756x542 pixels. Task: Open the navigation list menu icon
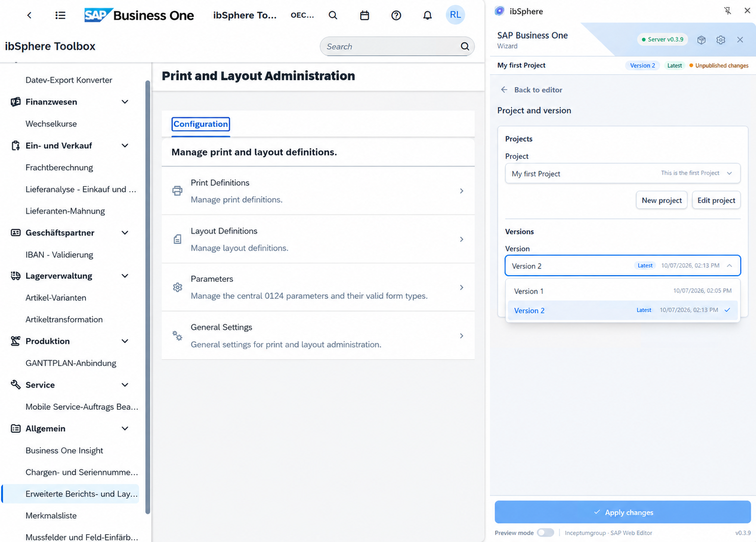coord(60,15)
